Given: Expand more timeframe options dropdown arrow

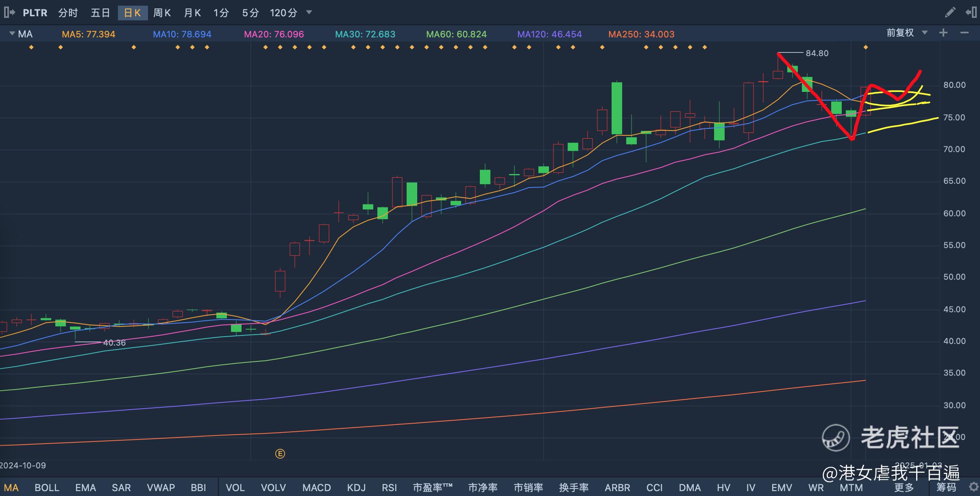Looking at the screenshot, I should click(x=309, y=13).
